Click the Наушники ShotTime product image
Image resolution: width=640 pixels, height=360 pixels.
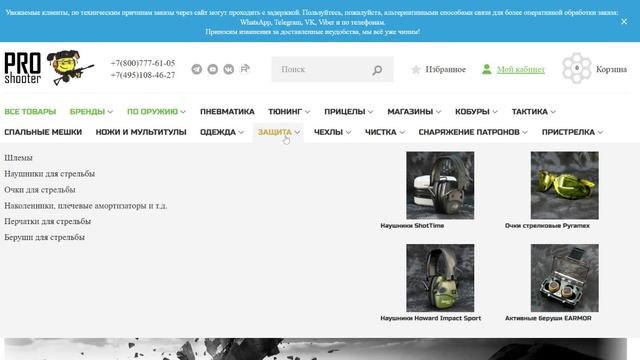(440, 185)
